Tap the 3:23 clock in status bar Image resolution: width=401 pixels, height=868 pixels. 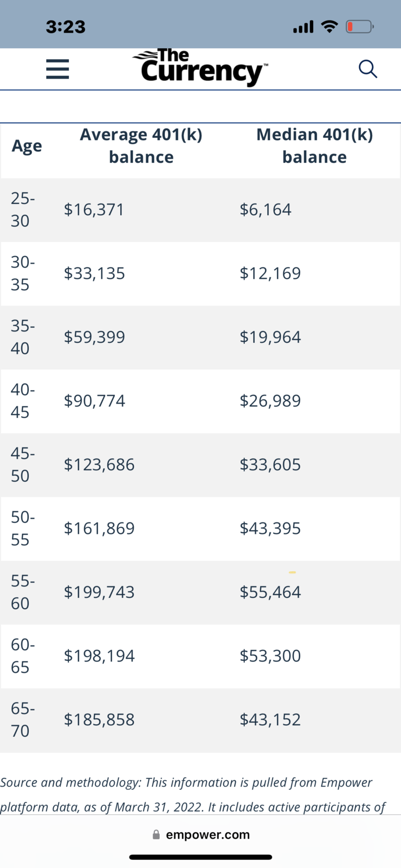(66, 27)
